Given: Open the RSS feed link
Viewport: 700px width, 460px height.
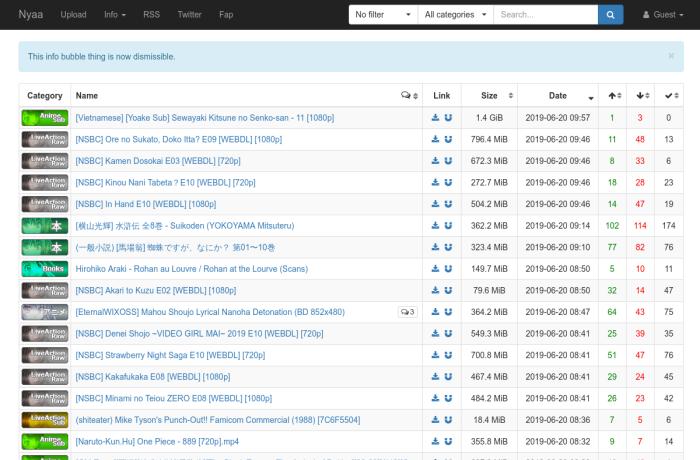Looking at the screenshot, I should coord(151,15).
